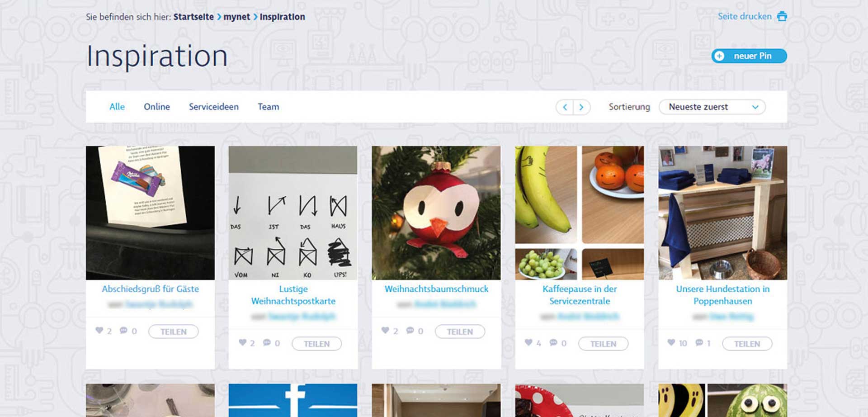This screenshot has height=417, width=868.
Task: Click comment icon on Hundestation pin
Action: click(699, 343)
